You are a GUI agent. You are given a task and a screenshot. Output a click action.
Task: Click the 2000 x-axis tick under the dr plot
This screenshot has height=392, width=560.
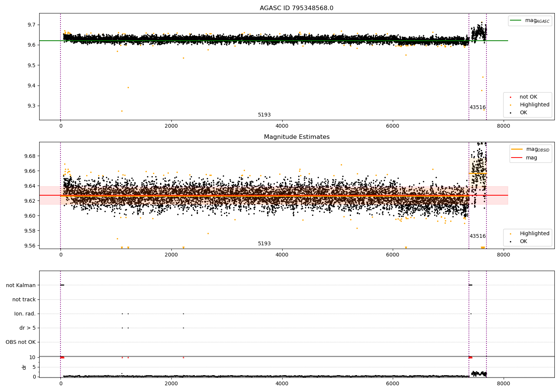point(171,383)
